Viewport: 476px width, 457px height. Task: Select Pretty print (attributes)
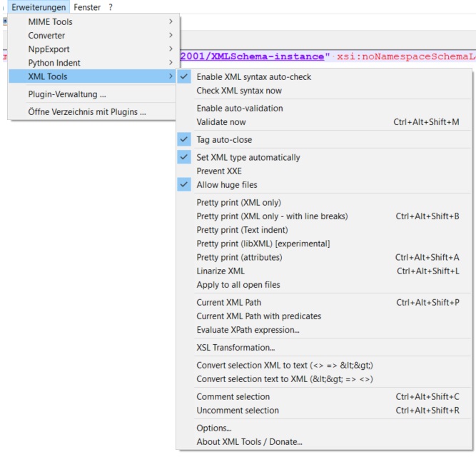coord(324,258)
